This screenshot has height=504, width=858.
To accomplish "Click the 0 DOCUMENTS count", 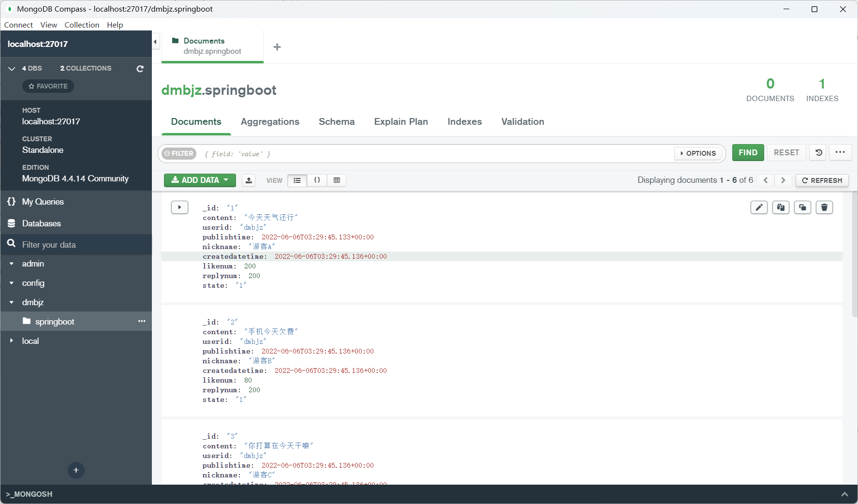I will 770,89.
